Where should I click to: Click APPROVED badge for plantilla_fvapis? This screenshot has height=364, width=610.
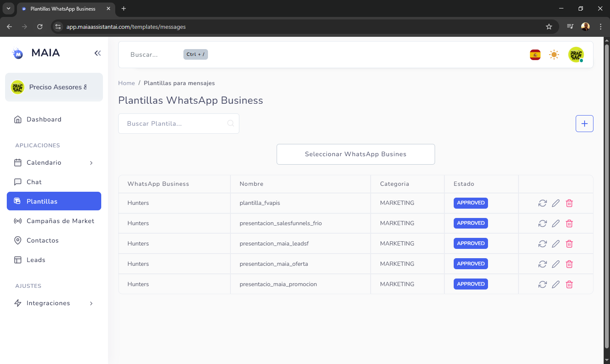tap(470, 203)
